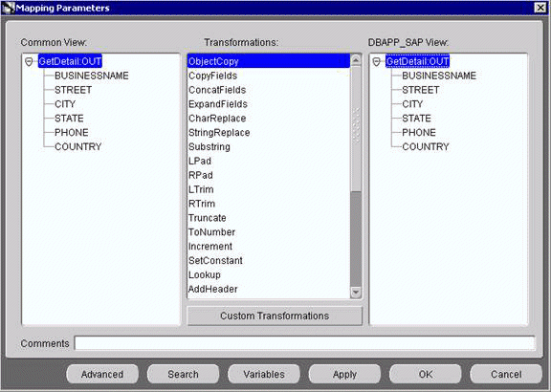
Task: Choose AddHeader transformation
Action: [269, 289]
